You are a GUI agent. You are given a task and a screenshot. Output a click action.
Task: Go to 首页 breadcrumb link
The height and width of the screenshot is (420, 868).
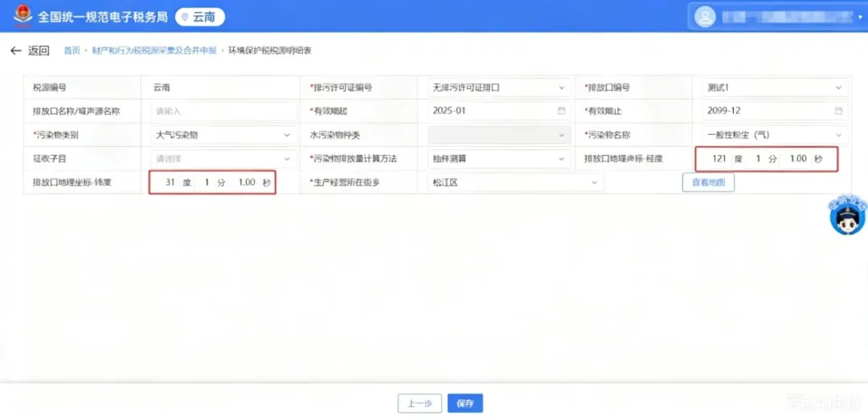tap(72, 51)
